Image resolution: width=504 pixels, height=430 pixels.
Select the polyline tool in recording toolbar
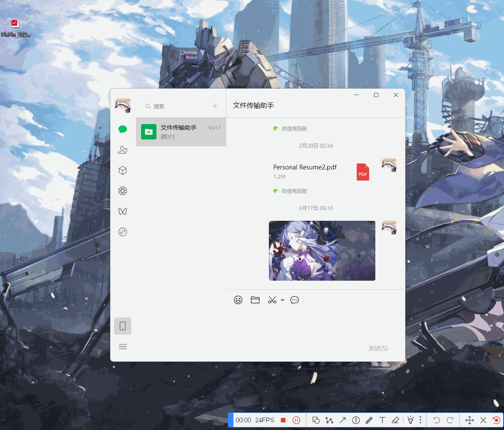click(x=329, y=420)
